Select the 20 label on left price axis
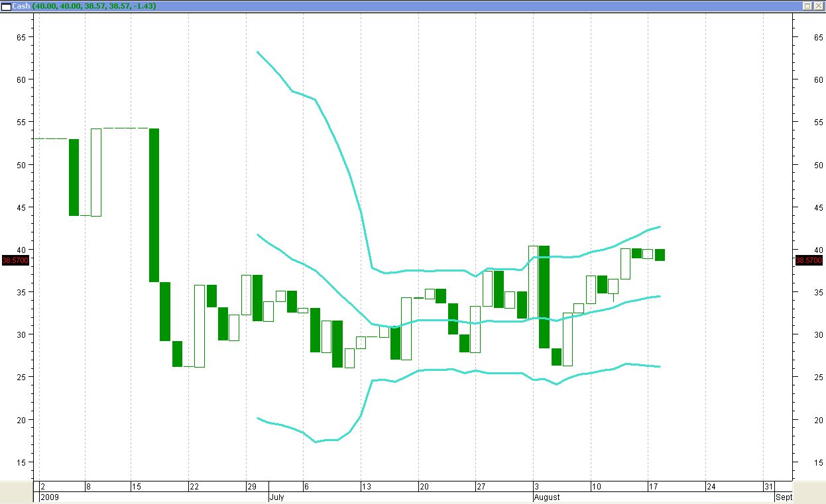The height and width of the screenshot is (504, 826). [21, 420]
